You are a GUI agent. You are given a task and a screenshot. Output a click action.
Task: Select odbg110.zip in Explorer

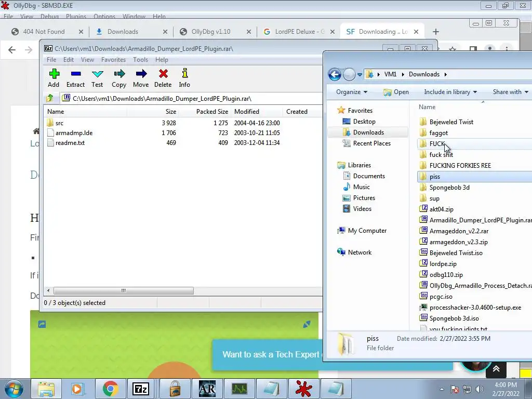446,275
